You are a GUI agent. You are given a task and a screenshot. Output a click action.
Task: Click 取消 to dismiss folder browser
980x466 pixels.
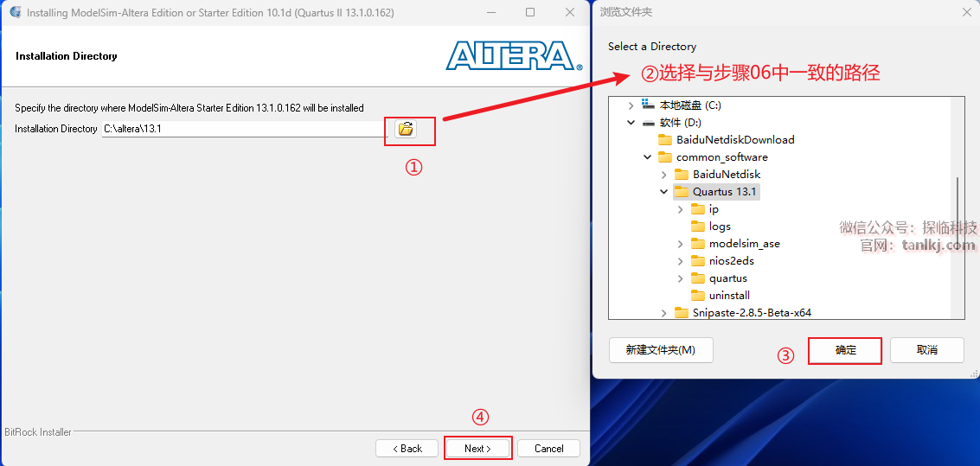pos(927,350)
